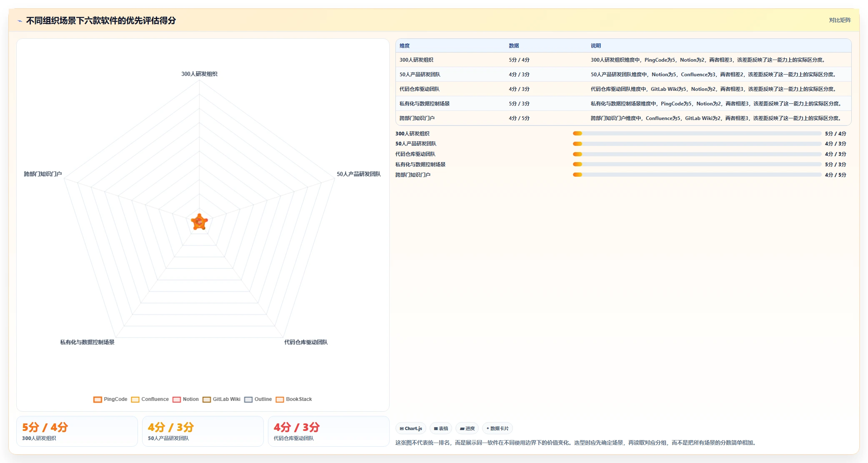Image resolution: width=868 pixels, height=463 pixels.
Task: Click the progress bar for 50人产品研发团队
Action: tap(697, 144)
